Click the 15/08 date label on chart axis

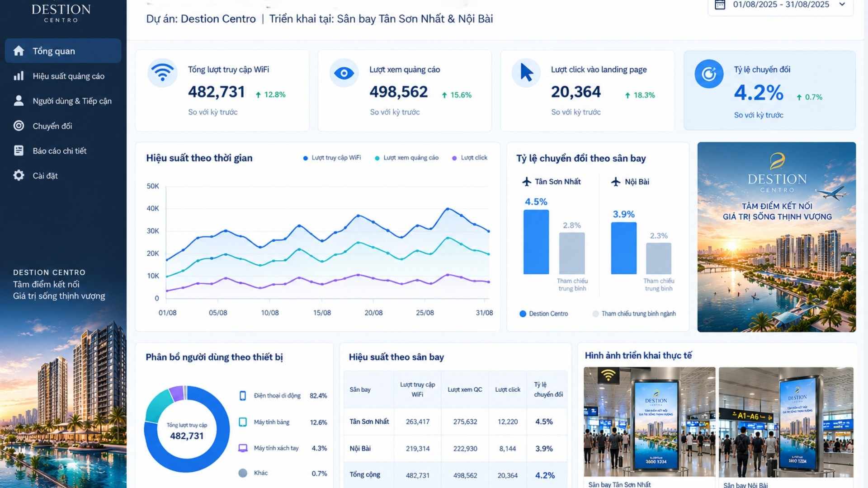tap(322, 313)
